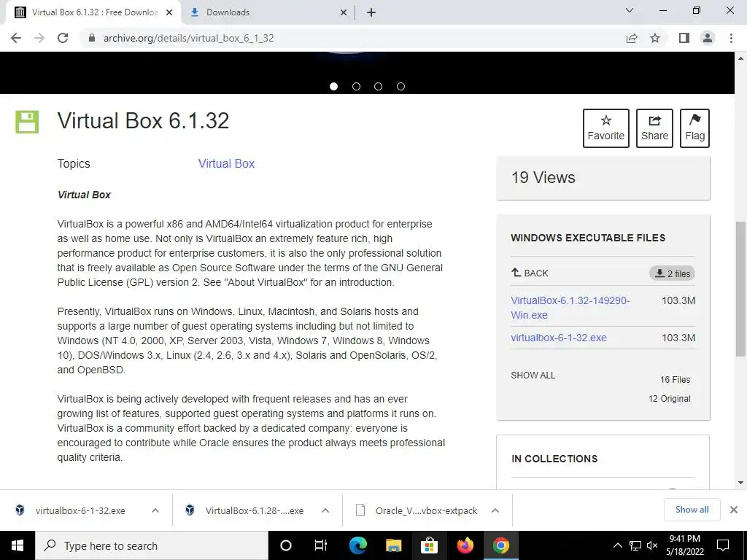The width and height of the screenshot is (747, 560).
Task: Click SHOW ALL files link
Action: pyautogui.click(x=533, y=376)
